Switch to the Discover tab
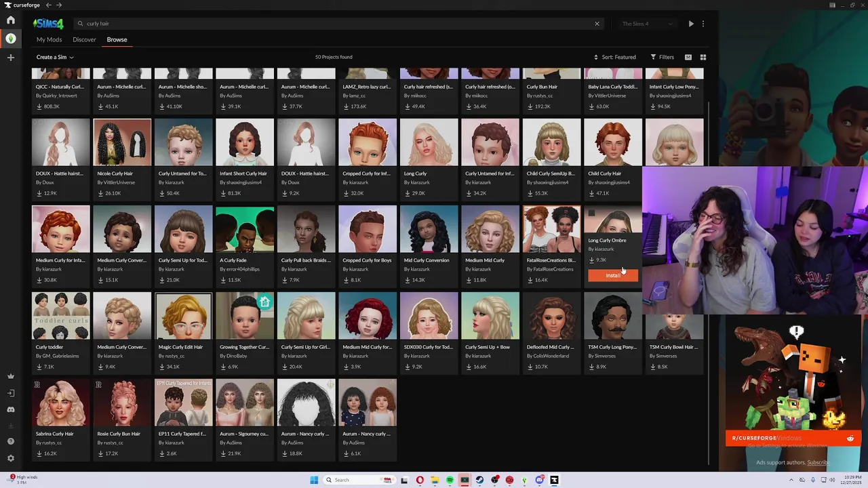The width and height of the screenshot is (868, 488). pyautogui.click(x=84, y=39)
